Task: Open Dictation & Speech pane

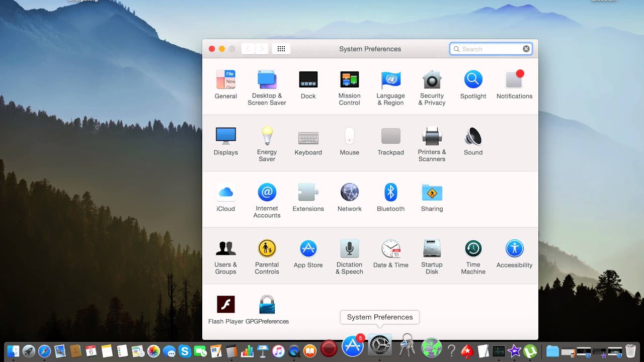Action: pos(350,257)
